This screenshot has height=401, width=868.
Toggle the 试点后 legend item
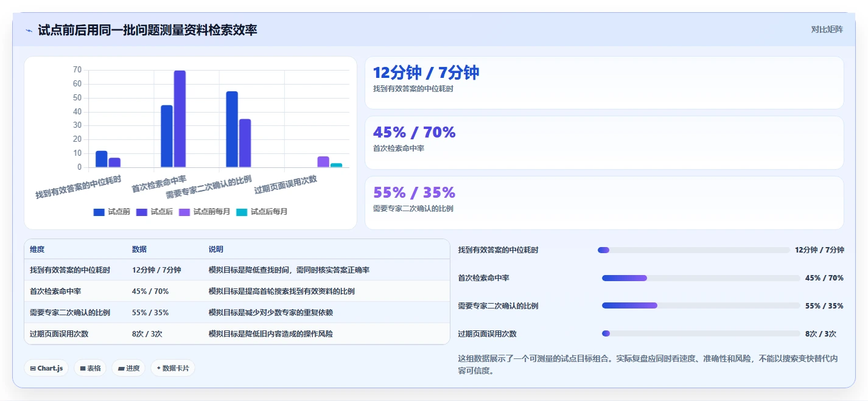(x=155, y=212)
